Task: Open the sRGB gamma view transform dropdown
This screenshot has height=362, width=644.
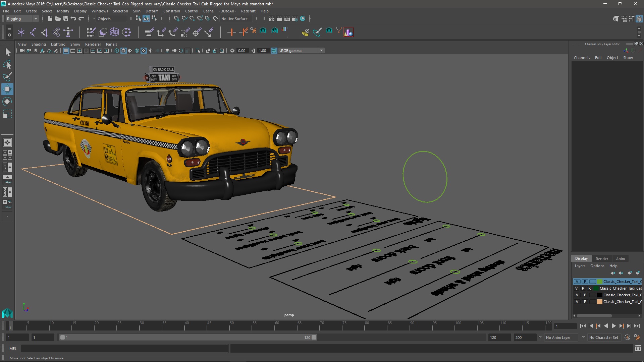Action: click(301, 51)
